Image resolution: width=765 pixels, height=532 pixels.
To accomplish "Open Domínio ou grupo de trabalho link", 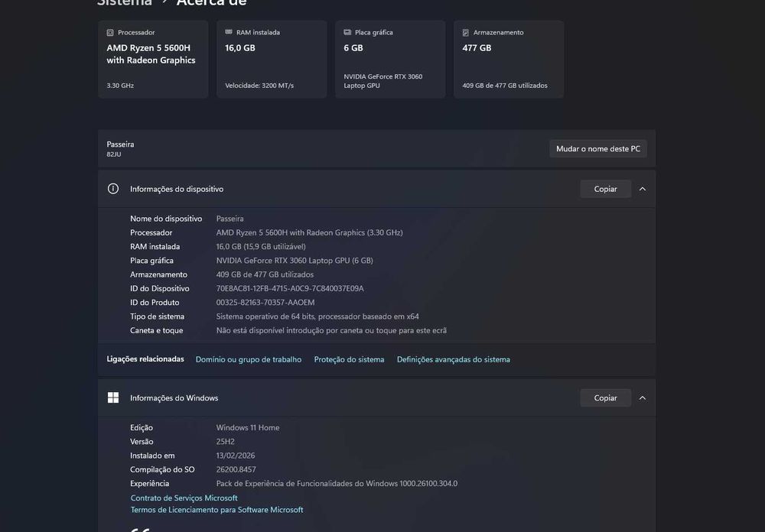I will pyautogui.click(x=249, y=359).
